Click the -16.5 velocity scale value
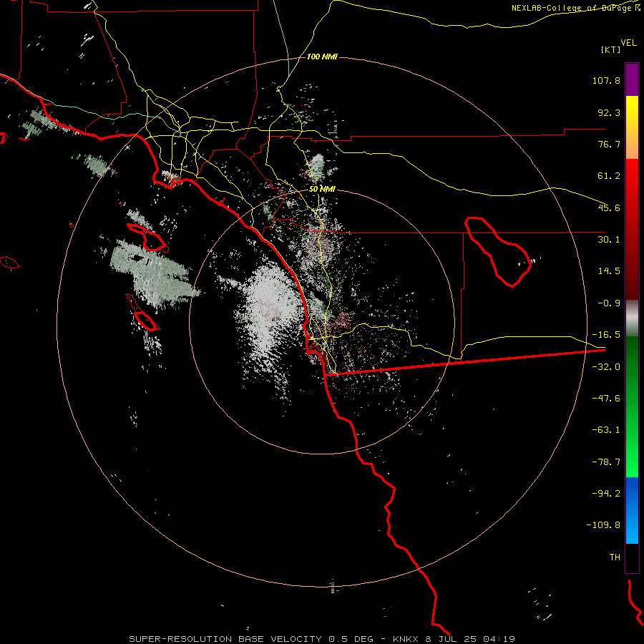Screen dimensions: 644x644 (606, 335)
